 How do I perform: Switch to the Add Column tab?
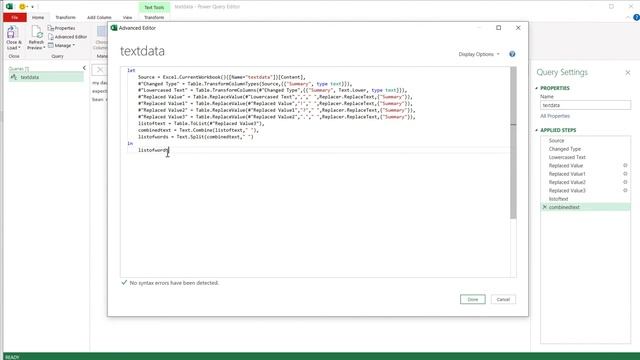[99, 17]
